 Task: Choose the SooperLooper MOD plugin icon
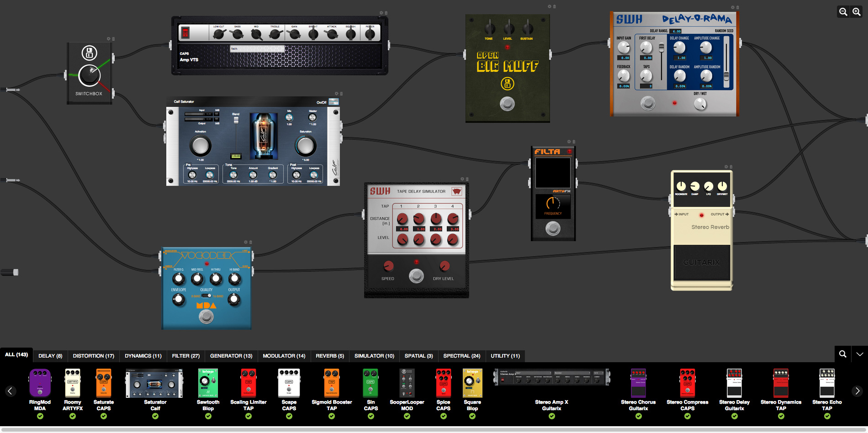(x=407, y=383)
